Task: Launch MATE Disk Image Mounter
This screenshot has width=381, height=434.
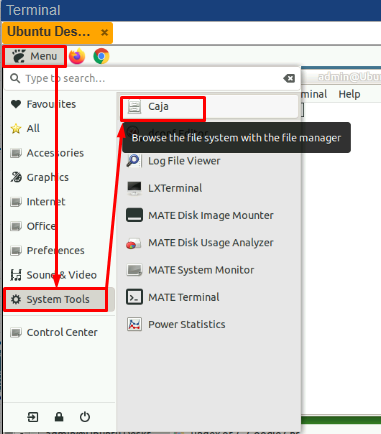Action: pos(209,215)
